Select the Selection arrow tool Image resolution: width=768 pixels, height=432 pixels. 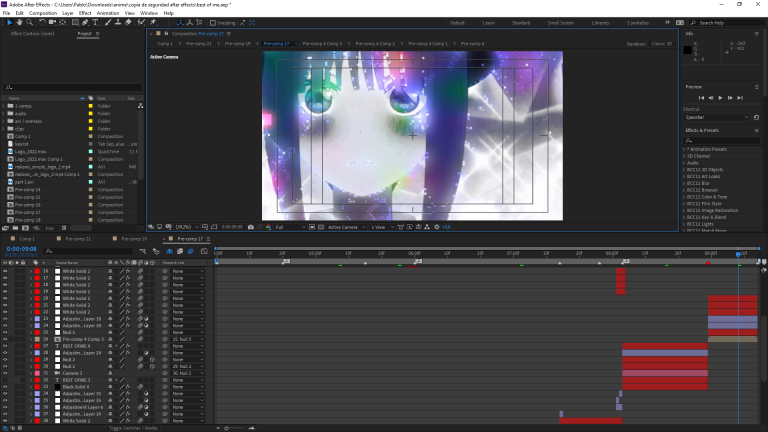tap(9, 23)
